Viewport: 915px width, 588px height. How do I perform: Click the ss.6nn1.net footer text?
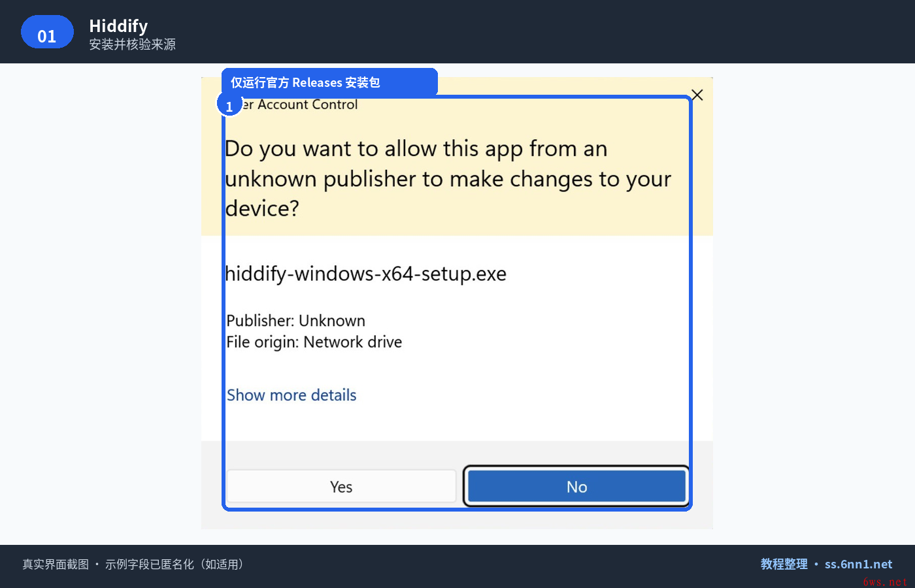[x=858, y=564]
